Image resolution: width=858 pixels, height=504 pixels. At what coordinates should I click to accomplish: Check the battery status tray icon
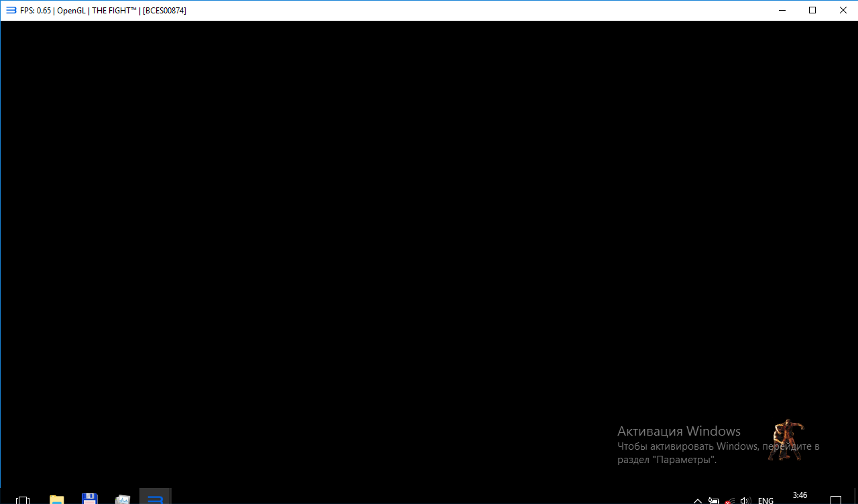(x=714, y=501)
